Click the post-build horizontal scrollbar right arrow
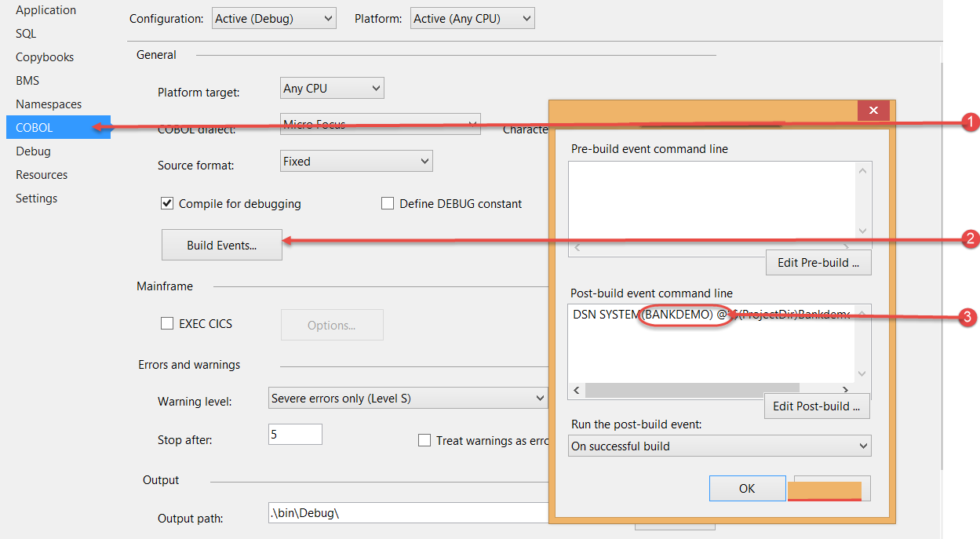The height and width of the screenshot is (539, 980). coord(845,390)
